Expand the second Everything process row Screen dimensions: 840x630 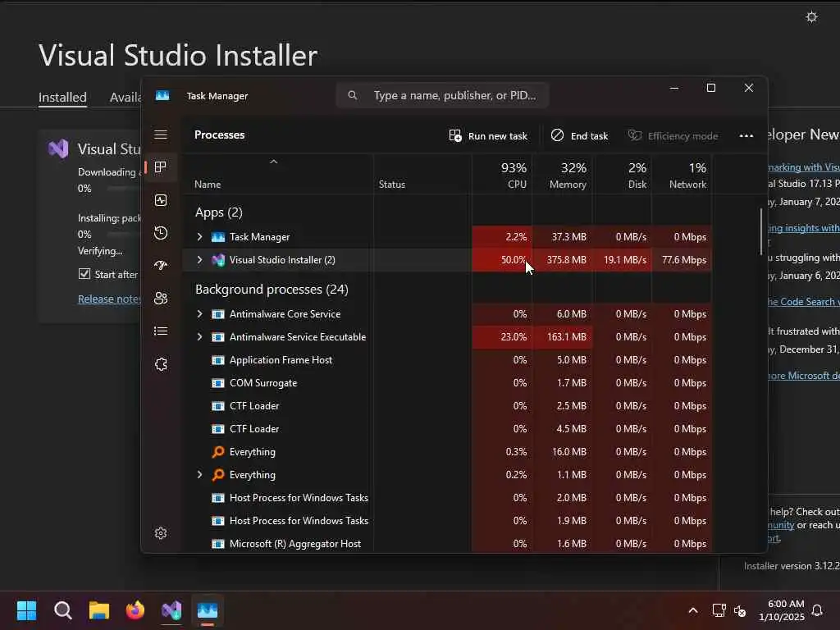(200, 475)
